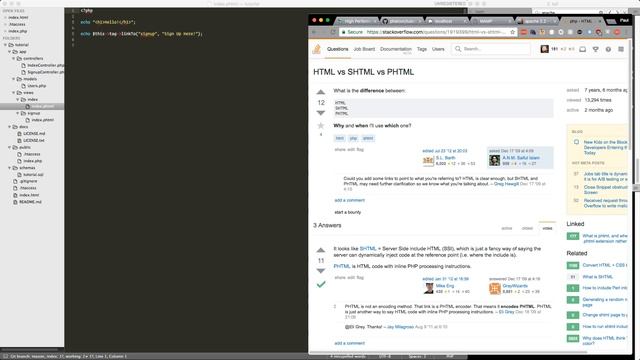640x360 pixels.
Task: Click the php tag on the question
Action: [353, 138]
